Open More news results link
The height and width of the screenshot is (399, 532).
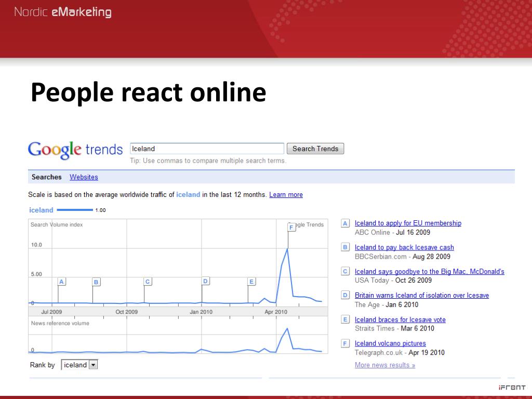click(385, 365)
